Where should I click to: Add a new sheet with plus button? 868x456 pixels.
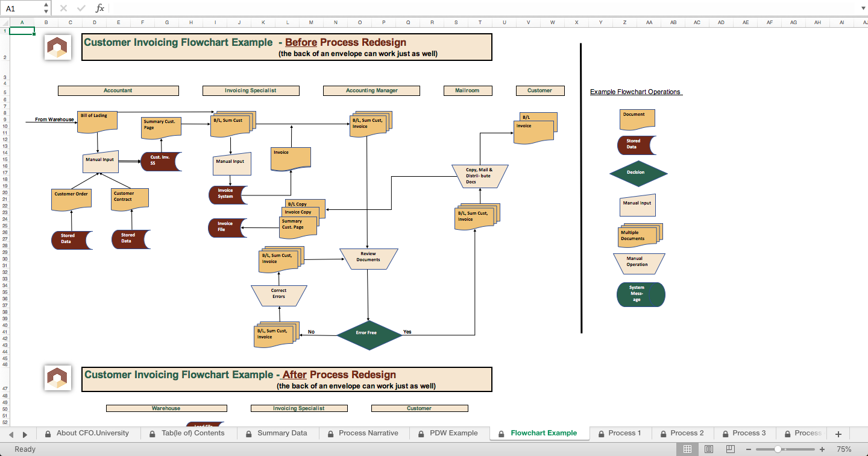(x=838, y=434)
